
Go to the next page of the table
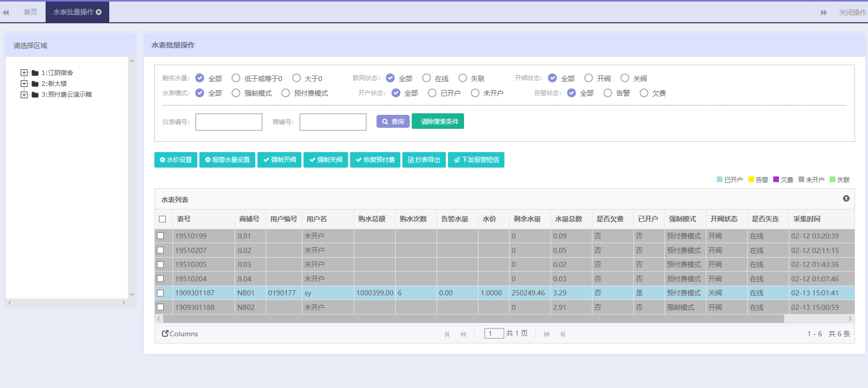(547, 334)
